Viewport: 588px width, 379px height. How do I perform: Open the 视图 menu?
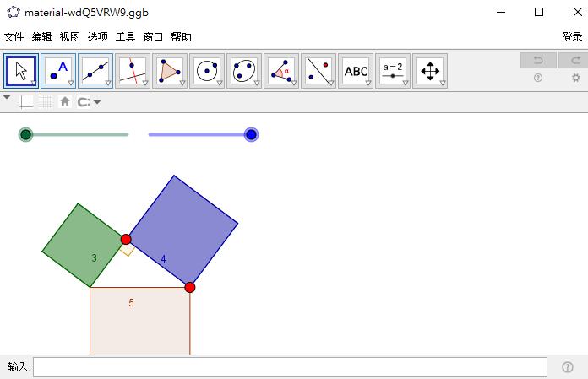[x=70, y=36]
